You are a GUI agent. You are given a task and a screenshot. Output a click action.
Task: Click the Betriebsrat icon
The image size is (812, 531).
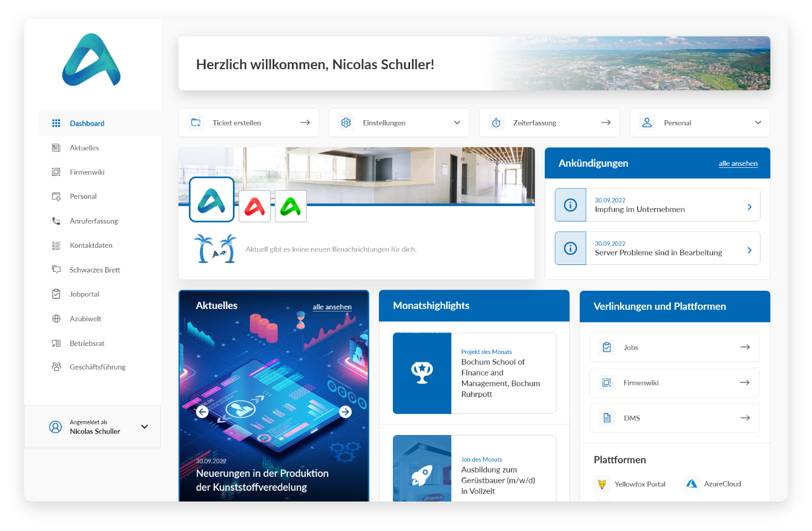pos(56,343)
